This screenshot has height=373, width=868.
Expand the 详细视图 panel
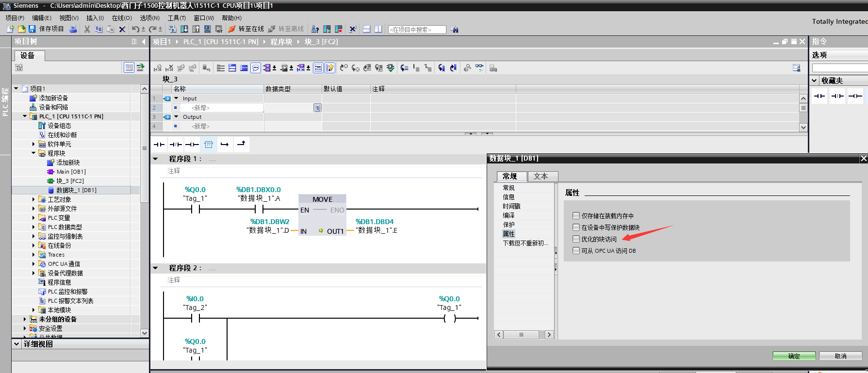pos(16,344)
